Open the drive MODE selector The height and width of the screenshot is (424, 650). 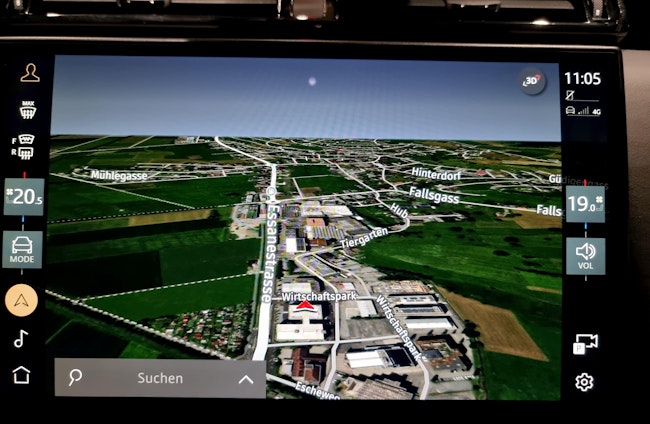[x=22, y=249]
